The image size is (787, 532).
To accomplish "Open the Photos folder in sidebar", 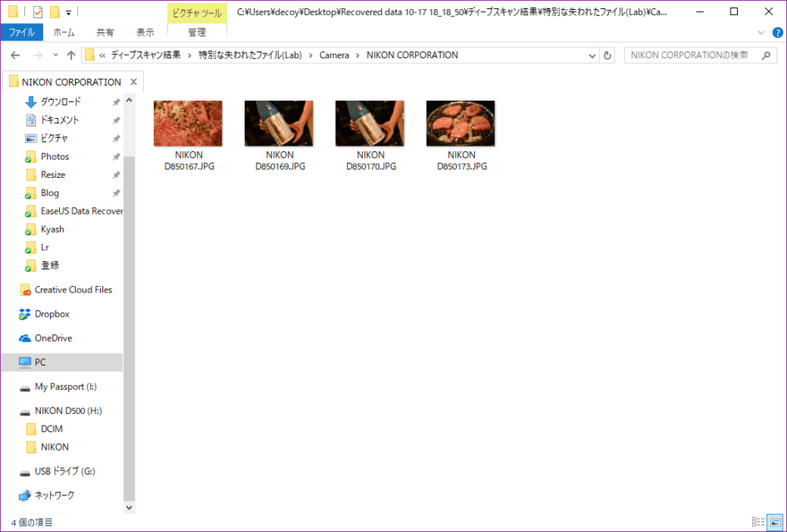I will (55, 156).
